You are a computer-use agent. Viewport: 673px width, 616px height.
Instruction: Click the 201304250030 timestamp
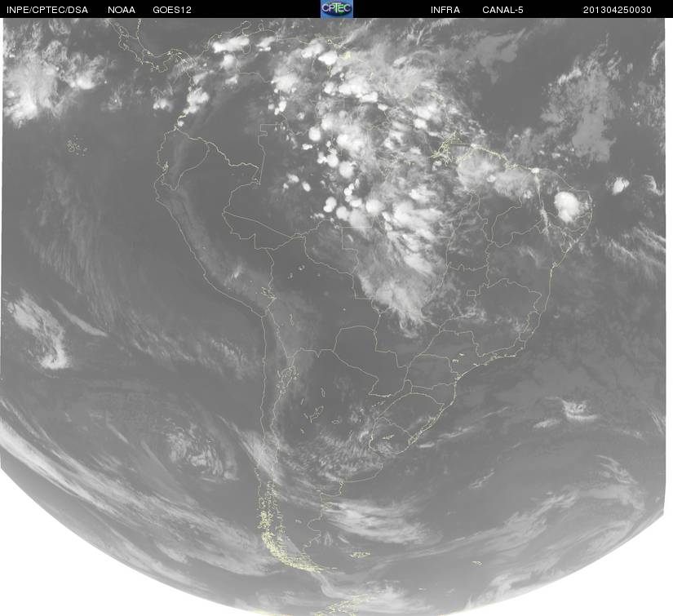coord(618,10)
